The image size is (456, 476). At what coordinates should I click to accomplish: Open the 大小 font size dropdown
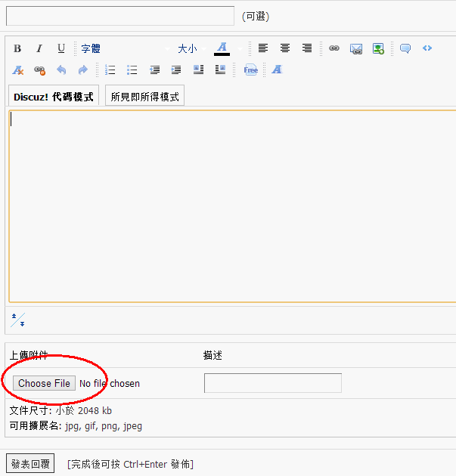192,48
